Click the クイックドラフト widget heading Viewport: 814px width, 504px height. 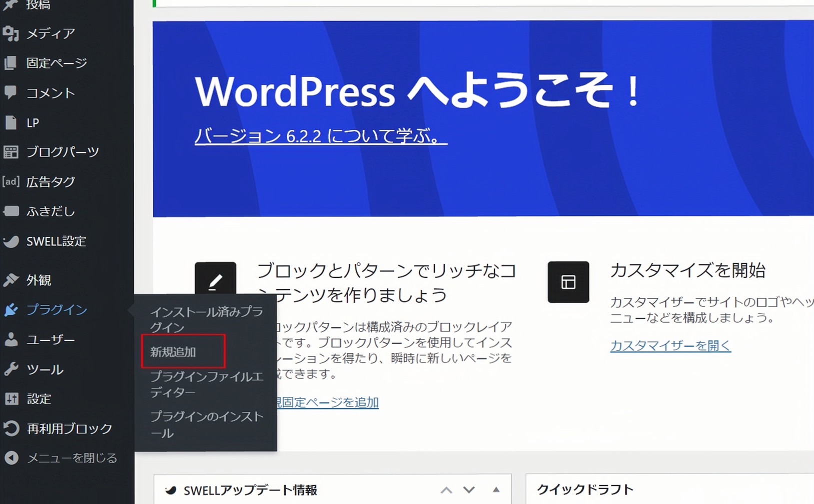585,489
